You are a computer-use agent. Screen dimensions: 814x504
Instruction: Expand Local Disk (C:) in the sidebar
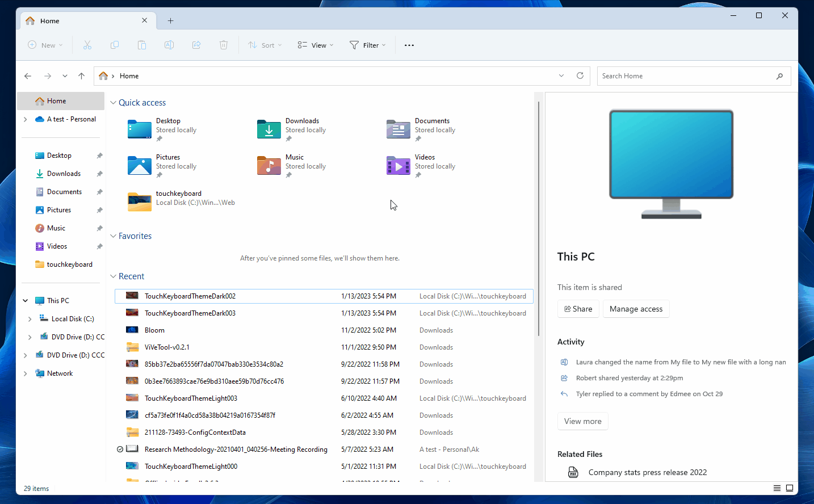point(30,318)
